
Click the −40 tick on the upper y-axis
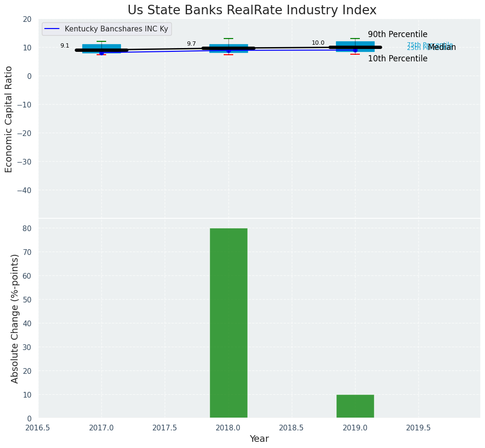coord(23,190)
